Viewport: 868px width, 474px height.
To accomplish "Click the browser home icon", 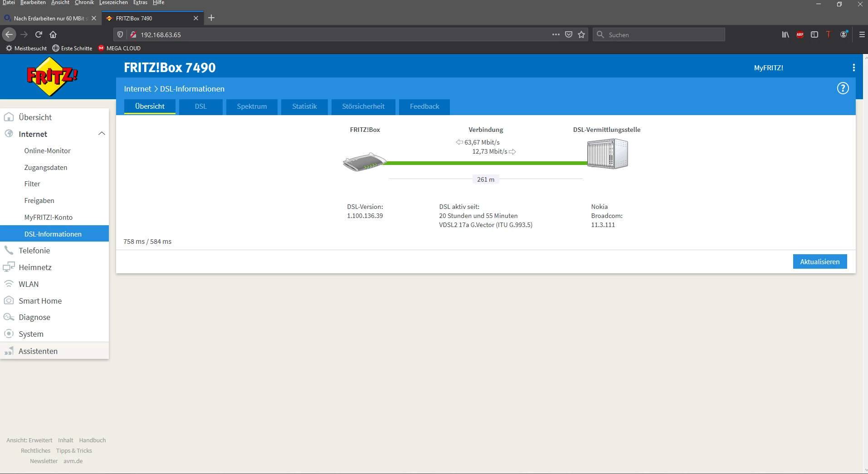I will tap(53, 34).
